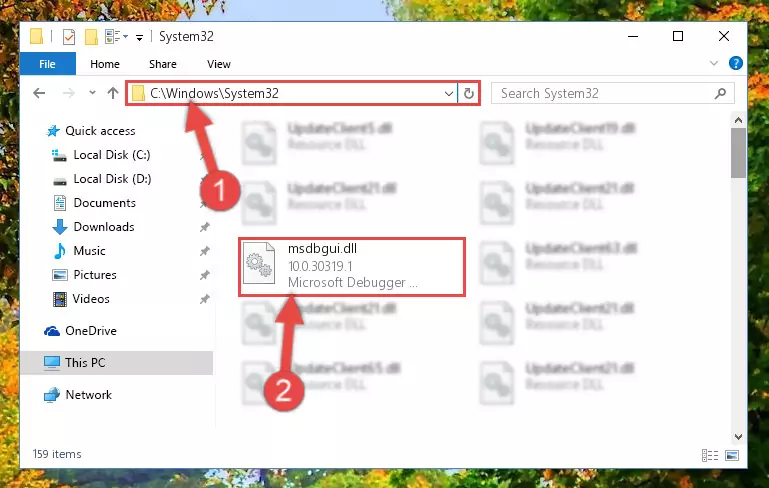Viewport: 769px width, 488px height.
Task: Click the Microsoft Debugger description text
Action: click(353, 283)
